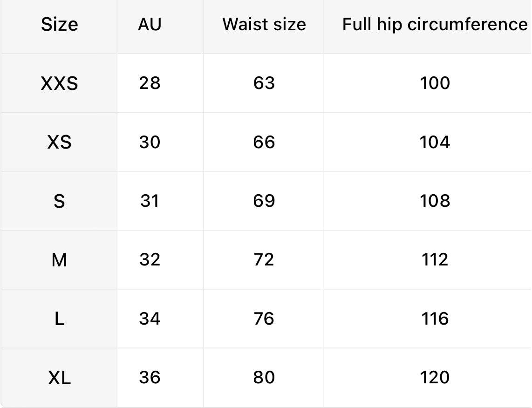
Task: Click hip circumference value 108
Action: 435,201
